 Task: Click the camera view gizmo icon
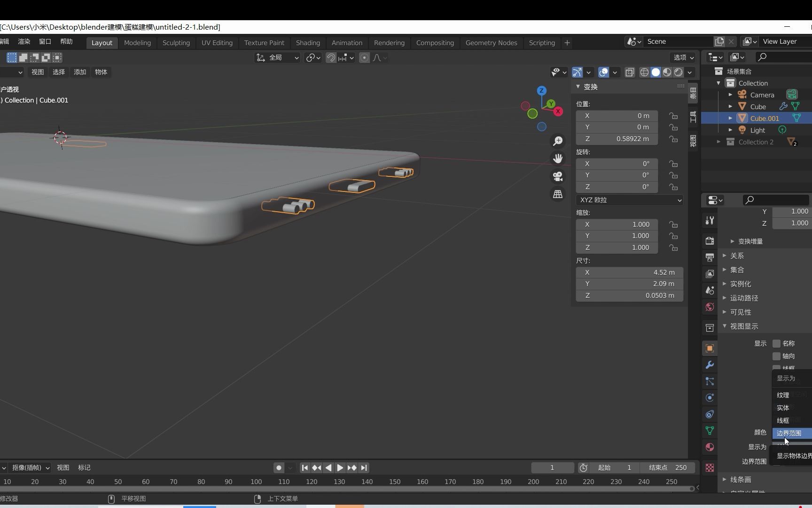click(x=557, y=176)
